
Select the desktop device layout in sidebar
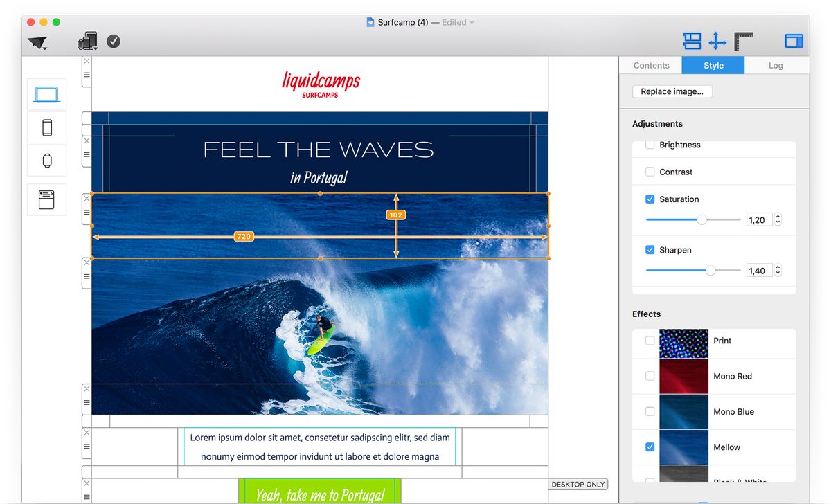46,93
